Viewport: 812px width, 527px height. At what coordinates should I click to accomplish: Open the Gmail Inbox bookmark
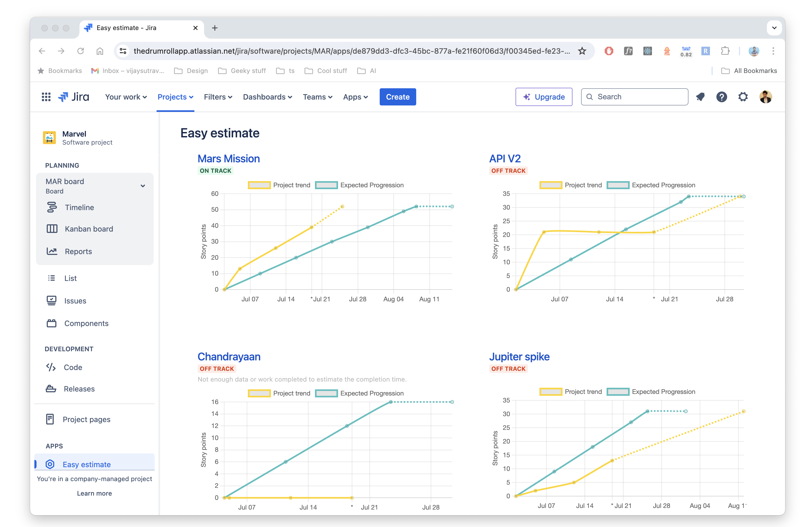[x=128, y=71]
